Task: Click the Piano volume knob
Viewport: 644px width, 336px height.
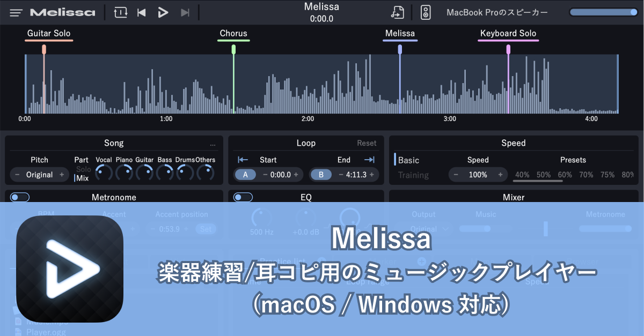Action: [124, 173]
